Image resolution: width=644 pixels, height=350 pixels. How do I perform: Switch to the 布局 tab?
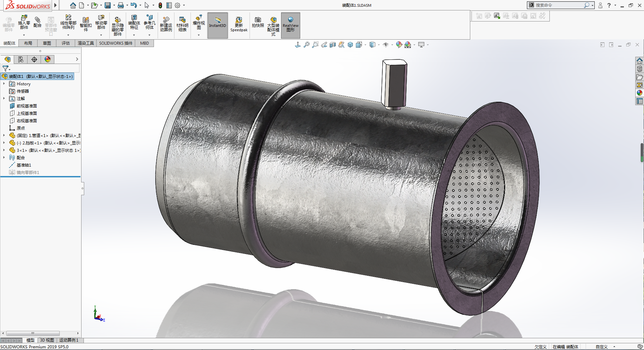pyautogui.click(x=28, y=43)
